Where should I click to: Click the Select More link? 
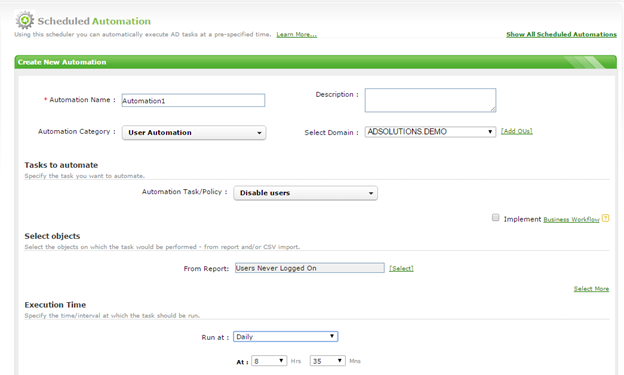(x=591, y=289)
